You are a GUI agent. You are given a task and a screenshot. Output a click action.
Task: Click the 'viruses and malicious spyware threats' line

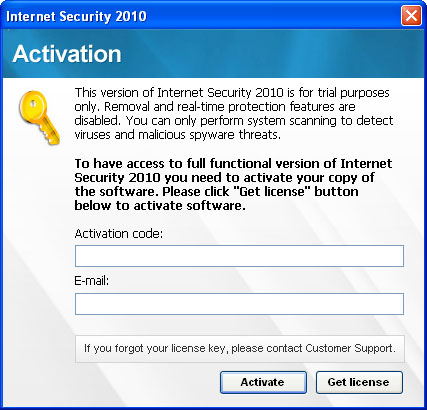178,135
